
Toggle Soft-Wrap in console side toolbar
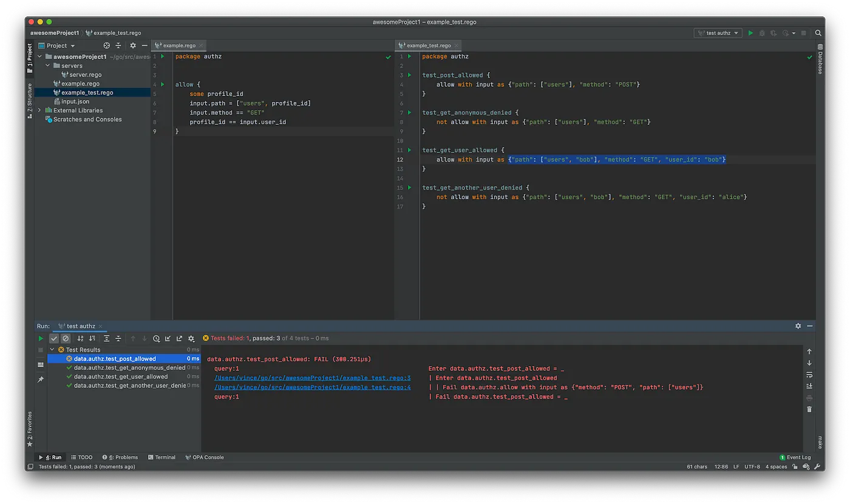click(809, 375)
